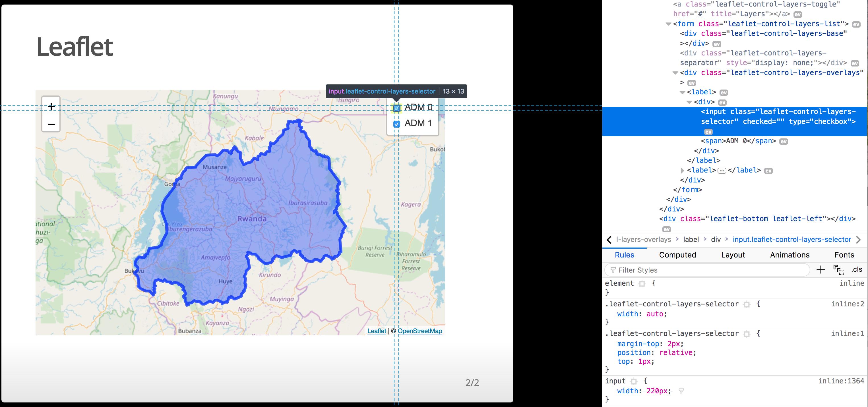Click the map zoom in plus button

pos(51,106)
